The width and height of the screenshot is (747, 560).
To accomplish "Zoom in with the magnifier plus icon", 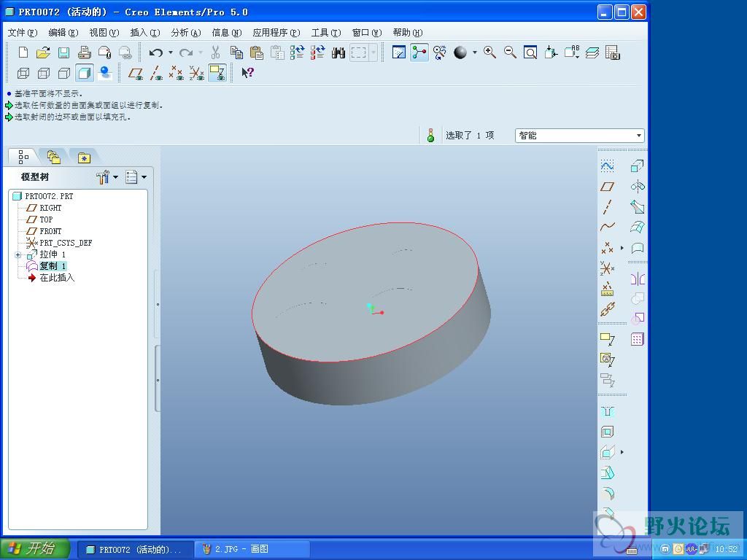I will click(489, 52).
